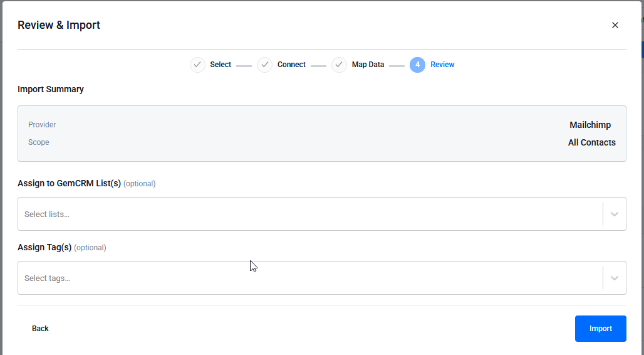Open the Select tags dropdown chevron
Viewport: 644px width, 355px height.
point(615,278)
